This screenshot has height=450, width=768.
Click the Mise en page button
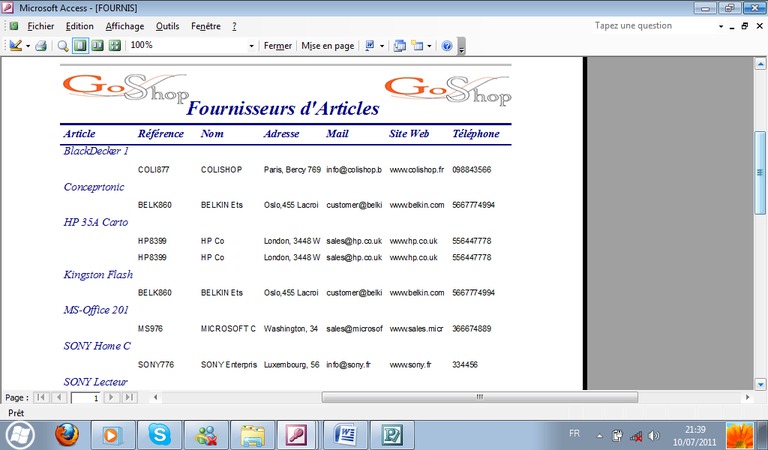pos(328,46)
